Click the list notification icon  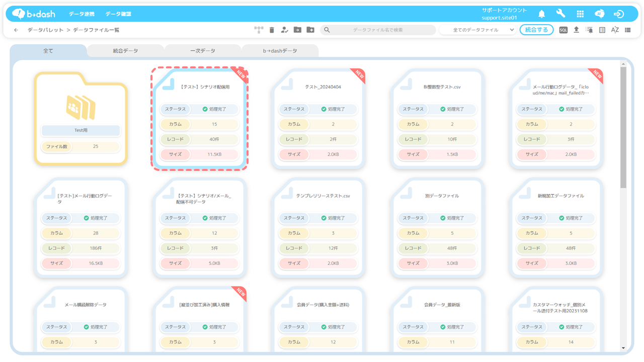click(589, 30)
